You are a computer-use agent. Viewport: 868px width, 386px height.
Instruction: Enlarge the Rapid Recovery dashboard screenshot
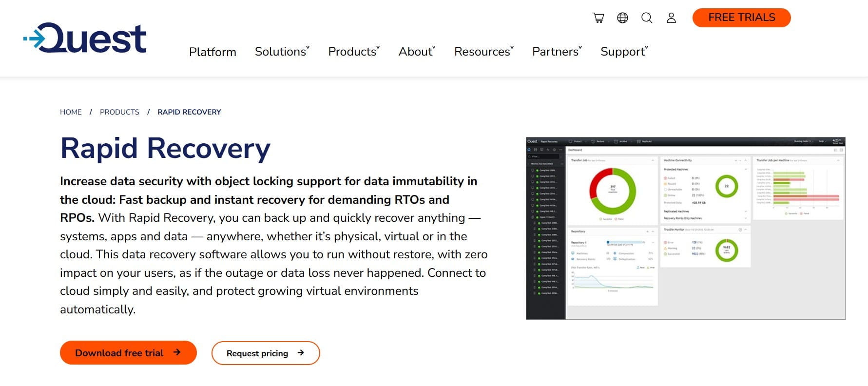685,228
